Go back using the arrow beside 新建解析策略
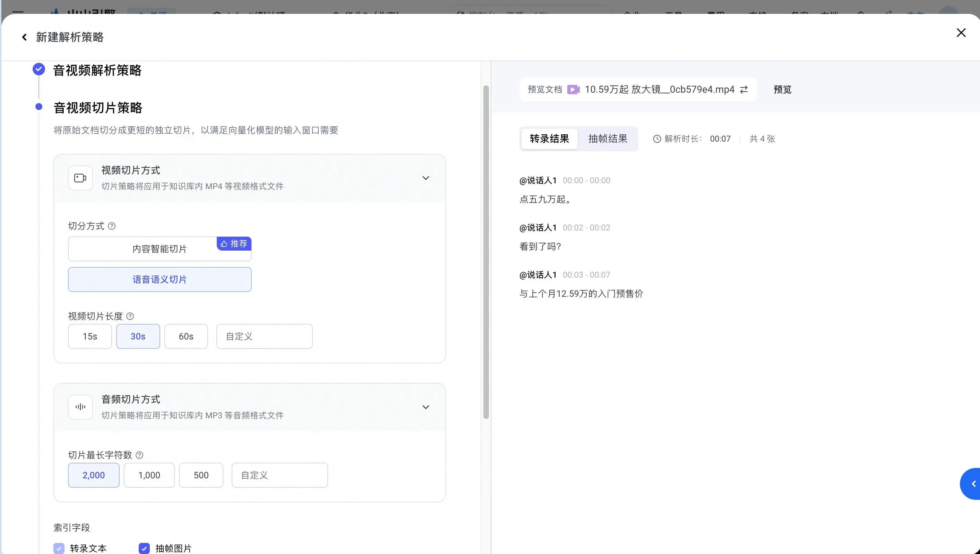Viewport: 980px width, 554px height. 24,37
